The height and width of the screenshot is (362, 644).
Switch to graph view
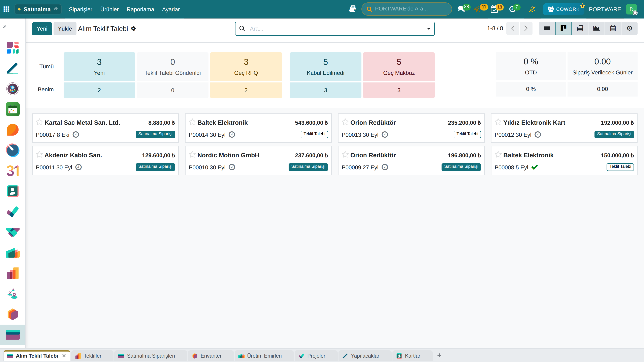point(597,28)
